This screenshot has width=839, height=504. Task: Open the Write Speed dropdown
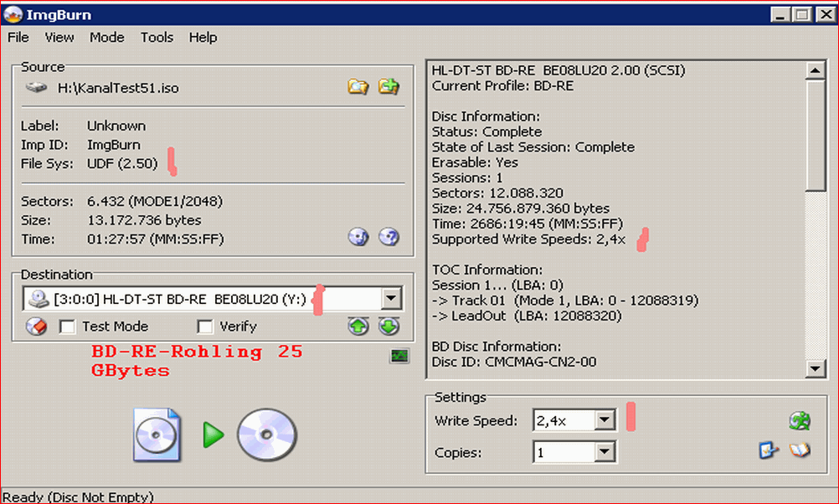pyautogui.click(x=605, y=421)
